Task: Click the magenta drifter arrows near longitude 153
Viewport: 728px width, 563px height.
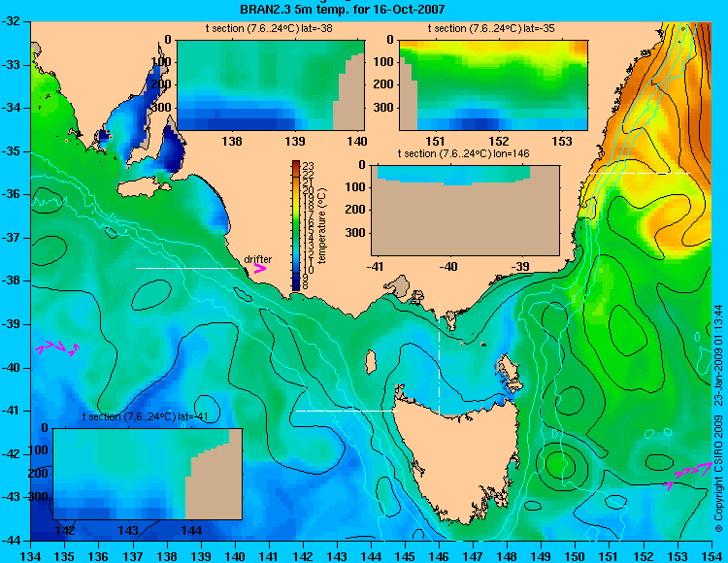Action: click(687, 476)
